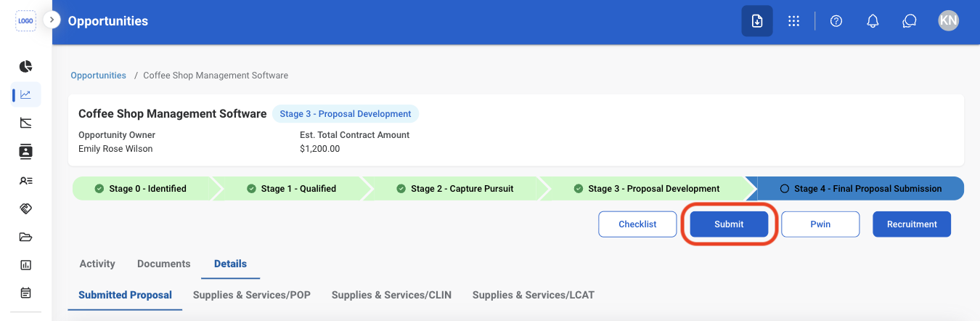This screenshot has height=321, width=980.
Task: Click the download document icon in header
Action: [757, 21]
